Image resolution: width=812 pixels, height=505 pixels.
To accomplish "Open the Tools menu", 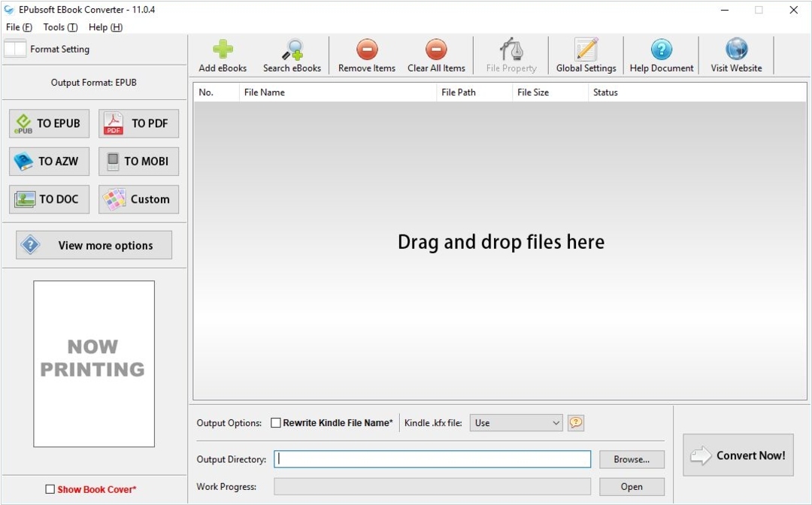I will tap(60, 27).
